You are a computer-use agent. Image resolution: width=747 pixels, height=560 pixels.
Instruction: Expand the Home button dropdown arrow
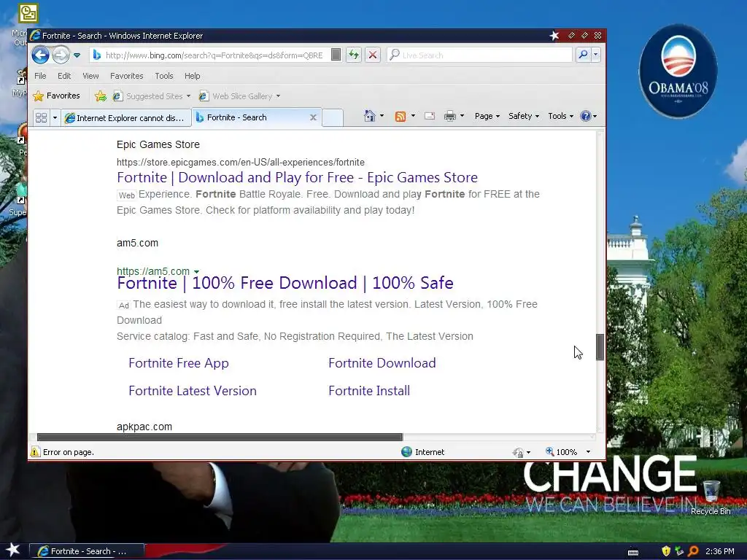[x=382, y=116]
